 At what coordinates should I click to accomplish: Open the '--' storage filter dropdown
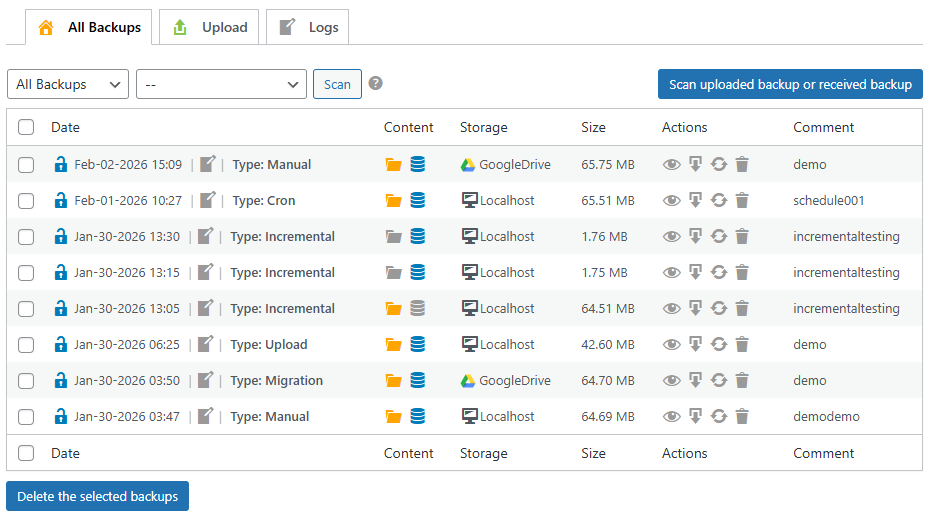coord(221,84)
